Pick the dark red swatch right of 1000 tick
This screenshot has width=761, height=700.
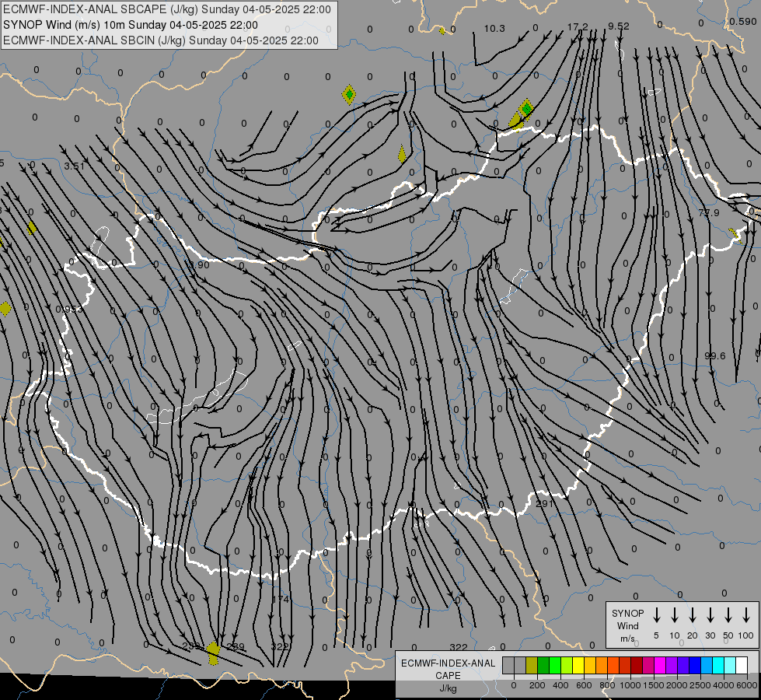click(x=637, y=665)
